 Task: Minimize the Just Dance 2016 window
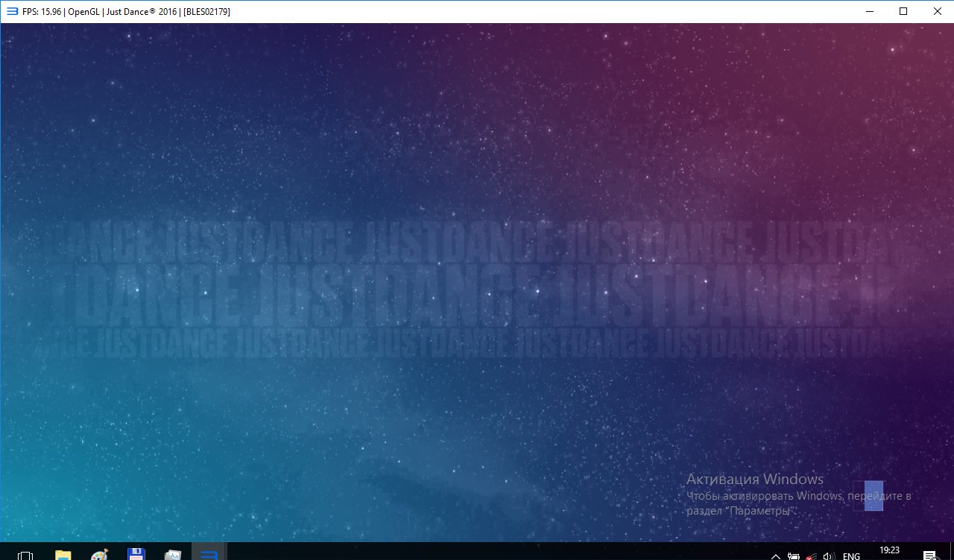tap(869, 11)
